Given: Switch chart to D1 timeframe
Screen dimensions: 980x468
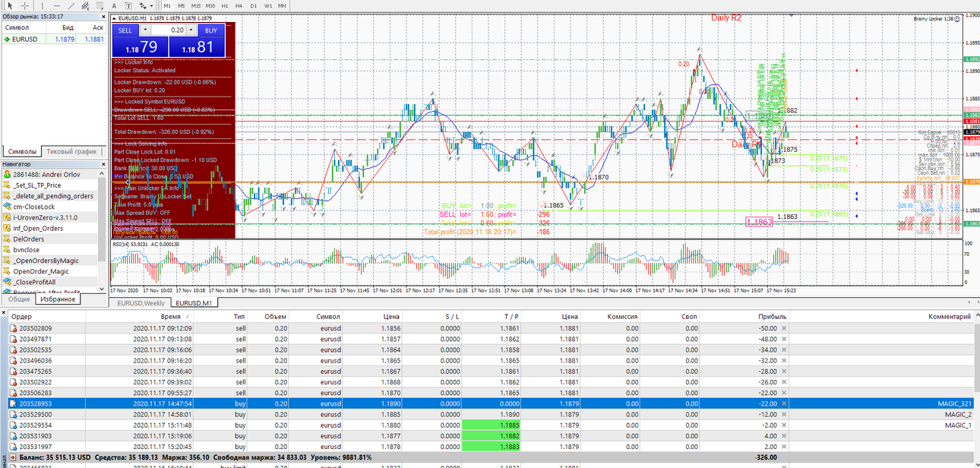Looking at the screenshot, I should pyautogui.click(x=253, y=5).
